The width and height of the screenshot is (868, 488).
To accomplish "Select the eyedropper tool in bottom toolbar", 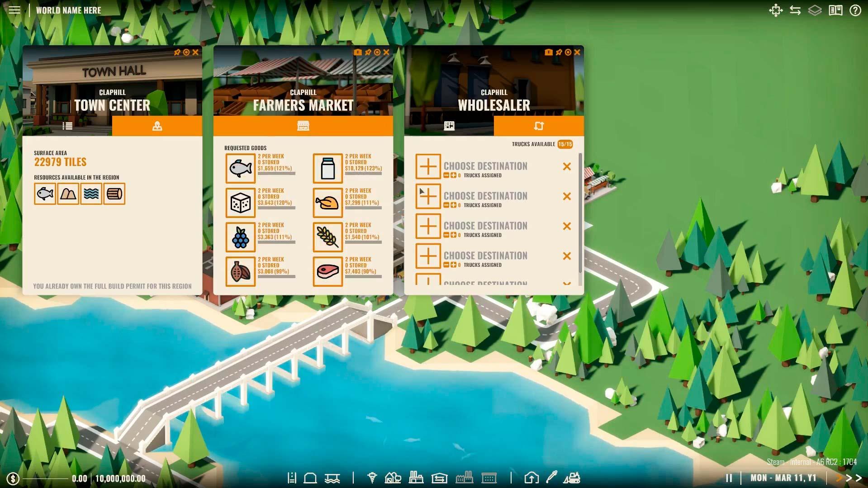I will pos(551,478).
